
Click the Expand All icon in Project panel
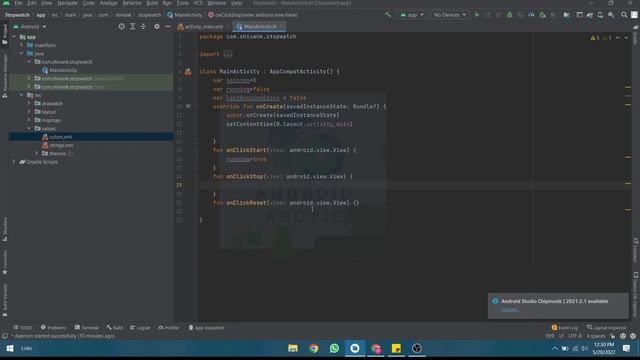click(x=132, y=27)
